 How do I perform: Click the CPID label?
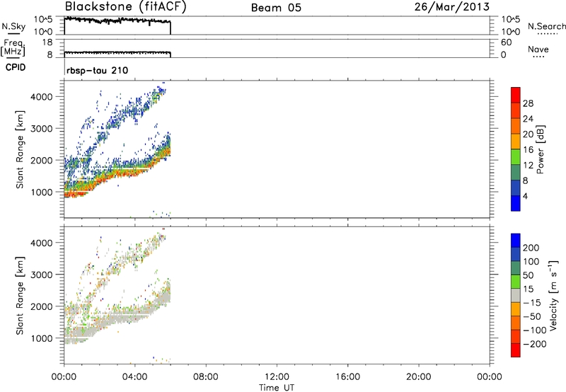coord(16,67)
